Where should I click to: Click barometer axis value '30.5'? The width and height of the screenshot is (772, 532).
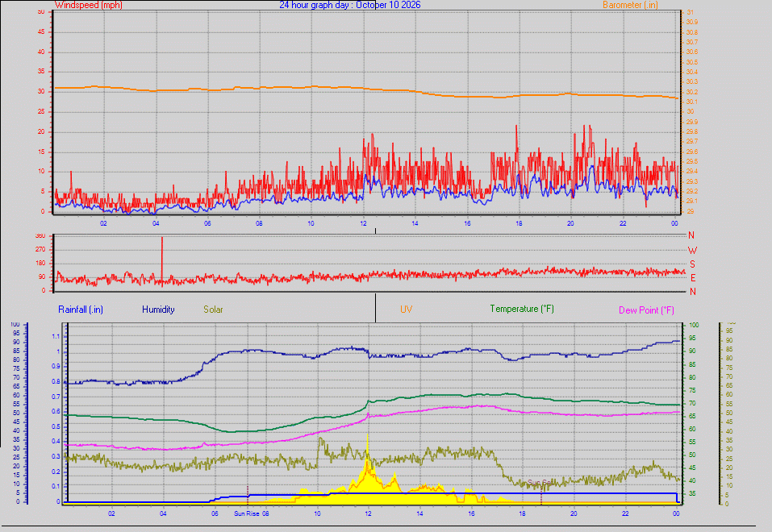692,62
